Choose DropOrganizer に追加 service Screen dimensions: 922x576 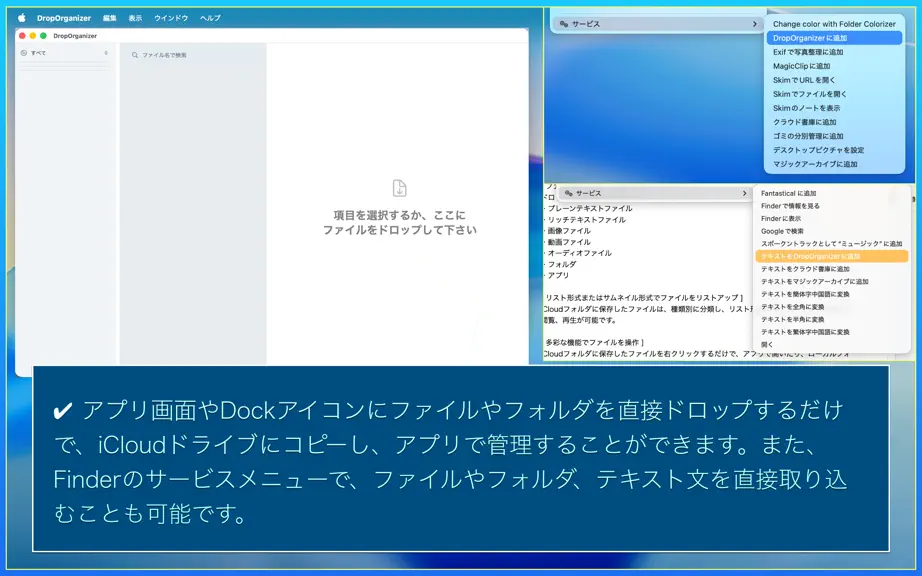pos(834,38)
